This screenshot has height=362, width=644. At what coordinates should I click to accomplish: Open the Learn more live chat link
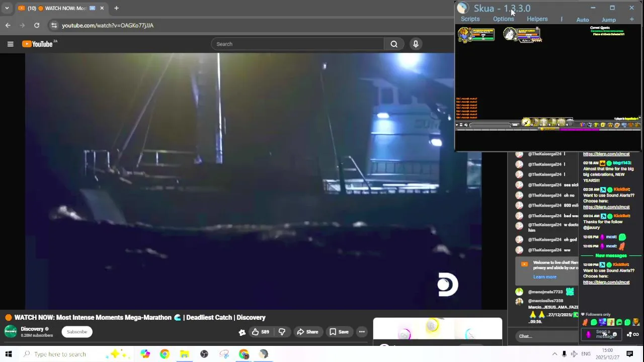pyautogui.click(x=545, y=277)
